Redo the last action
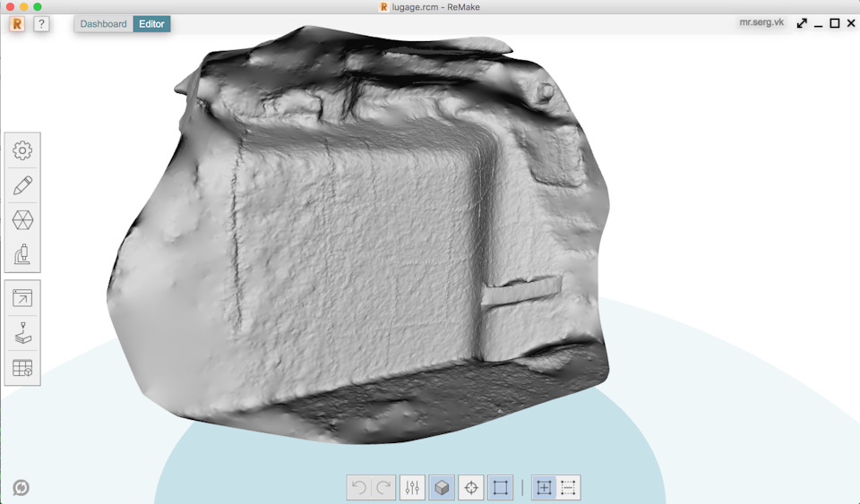This screenshot has width=860, height=504. pos(384,488)
